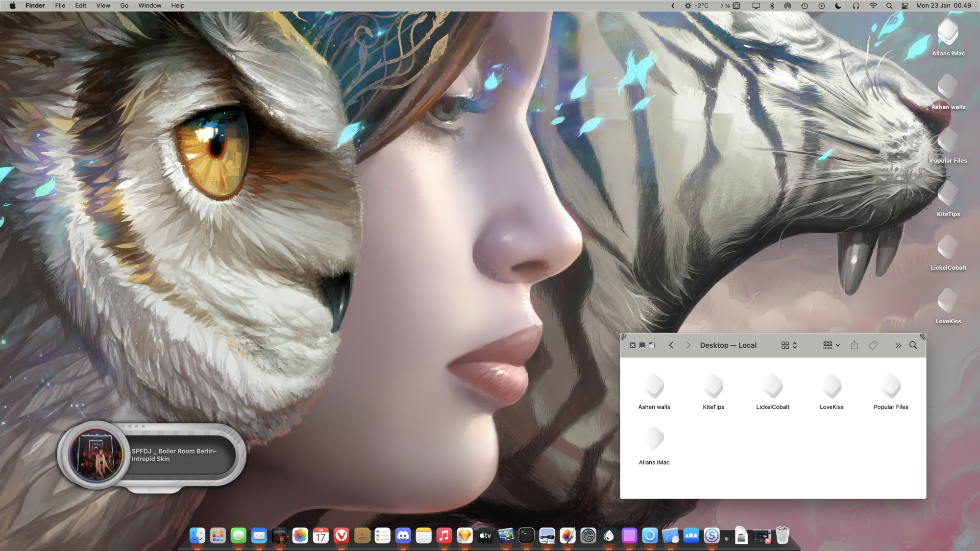Select the Popular Files desktop icon

948,145
